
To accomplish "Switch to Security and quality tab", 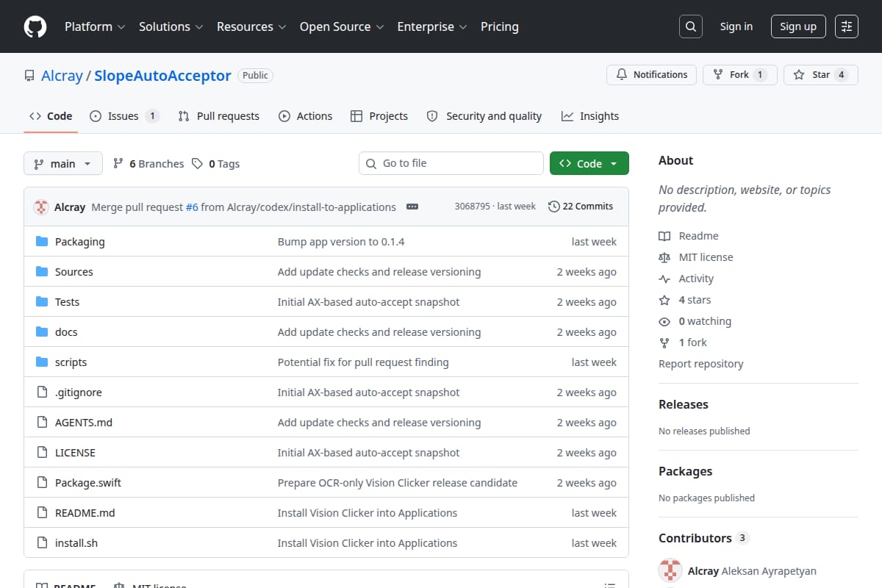I will pyautogui.click(x=484, y=116).
